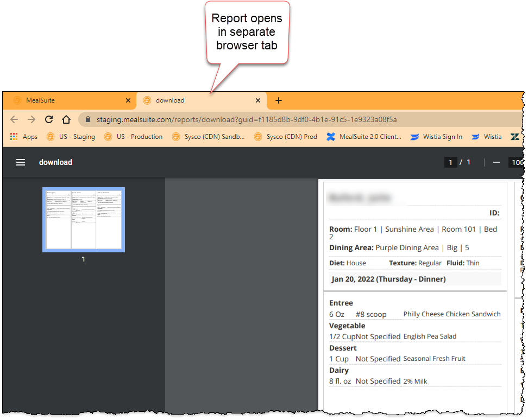Click the 'Diet: House' text
The image size is (528, 420).
pos(348,263)
